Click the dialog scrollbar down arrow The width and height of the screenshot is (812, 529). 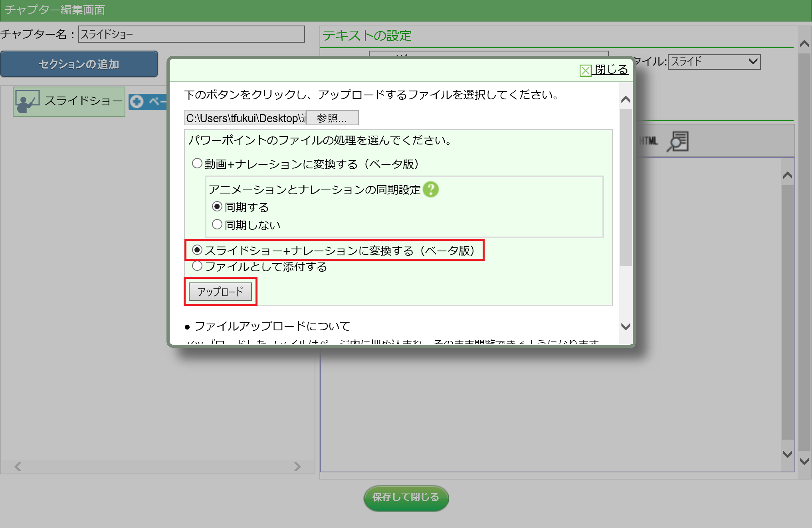(625, 327)
